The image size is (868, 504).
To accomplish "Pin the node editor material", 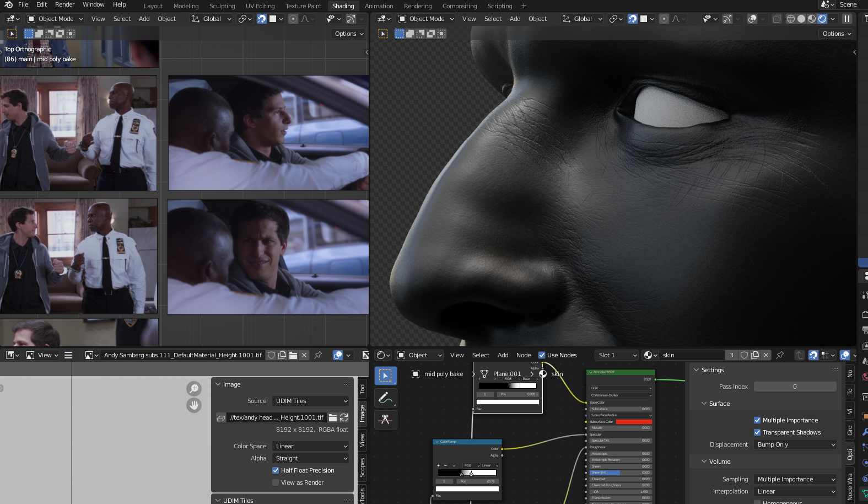I will [780, 355].
